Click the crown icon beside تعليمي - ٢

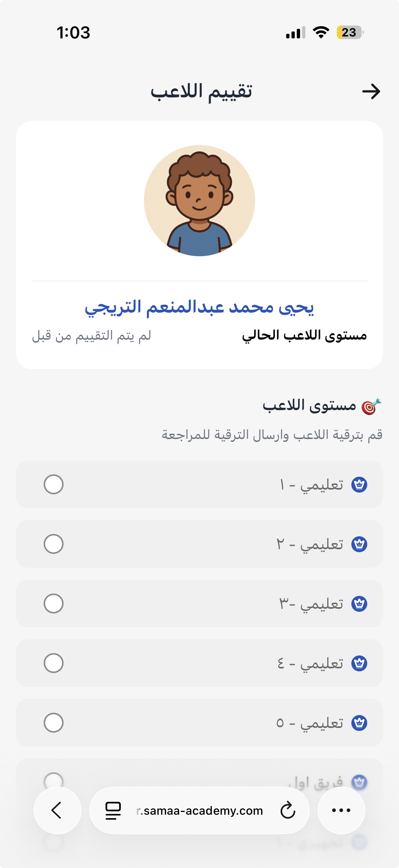pyautogui.click(x=359, y=544)
